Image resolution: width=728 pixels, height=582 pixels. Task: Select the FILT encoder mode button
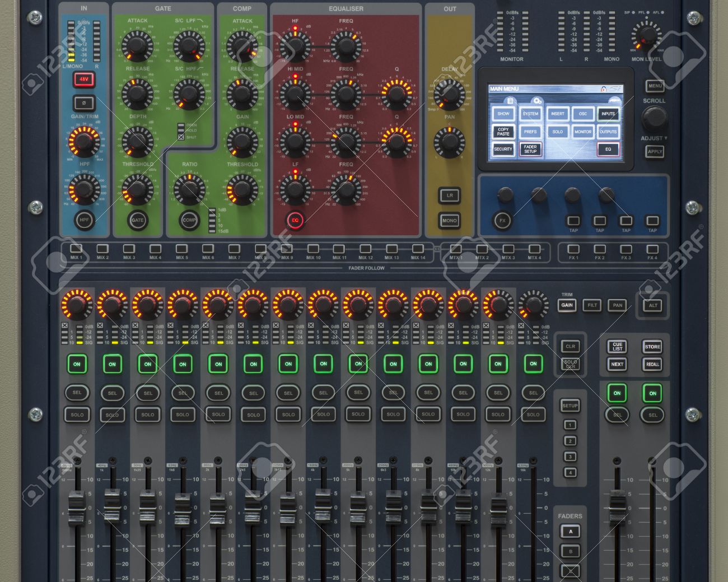point(592,305)
